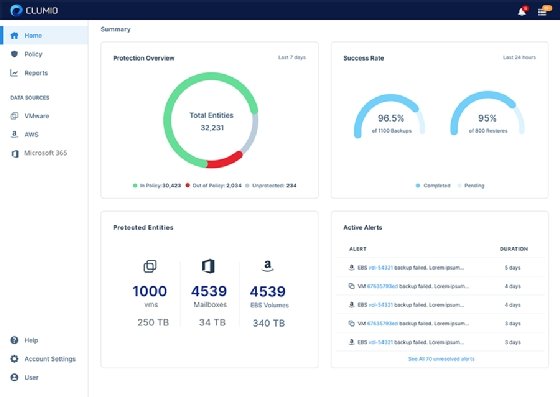Open VM ID link in 4 days alert
This screenshot has width=560, height=397.
tap(382, 286)
